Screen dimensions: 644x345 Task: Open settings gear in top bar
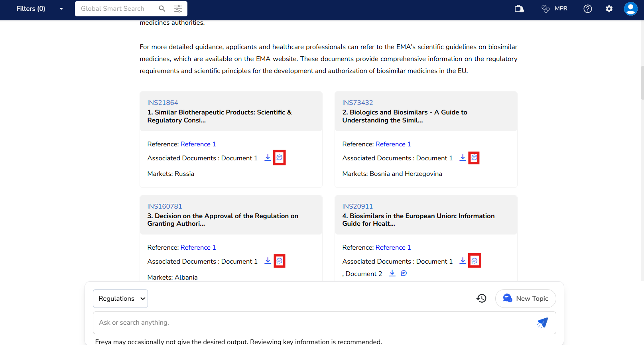609,9
